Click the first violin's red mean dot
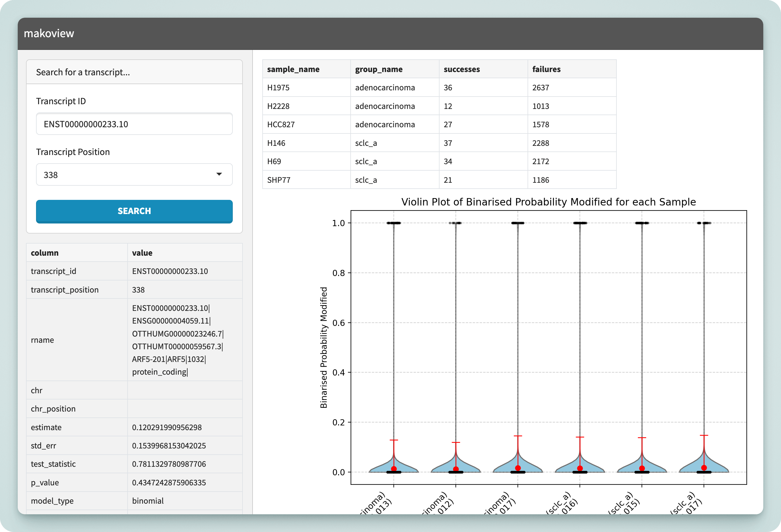Viewport: 781px width, 532px height. pos(393,469)
